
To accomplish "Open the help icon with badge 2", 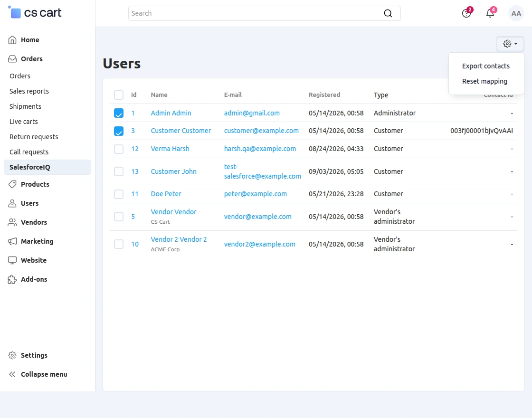I will pos(466,13).
